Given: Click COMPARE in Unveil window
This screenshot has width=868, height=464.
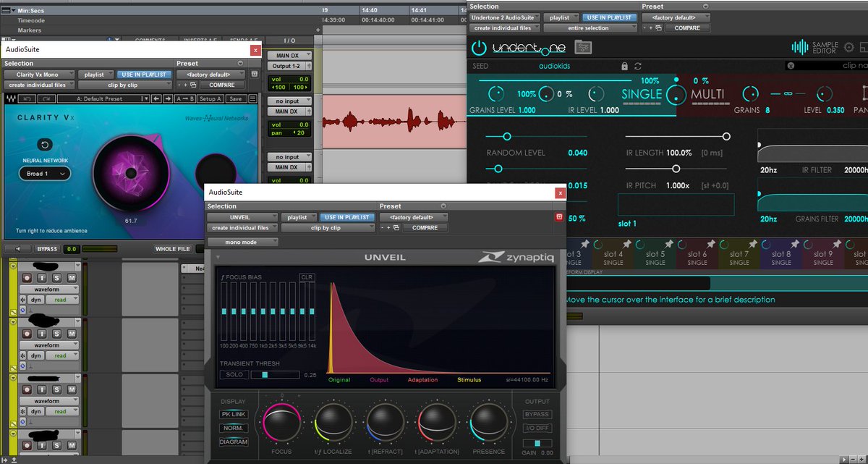Looking at the screenshot, I should point(425,227).
